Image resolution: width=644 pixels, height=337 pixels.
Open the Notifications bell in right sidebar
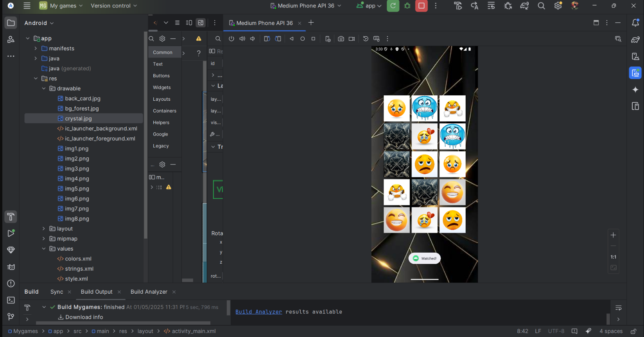pyautogui.click(x=635, y=23)
